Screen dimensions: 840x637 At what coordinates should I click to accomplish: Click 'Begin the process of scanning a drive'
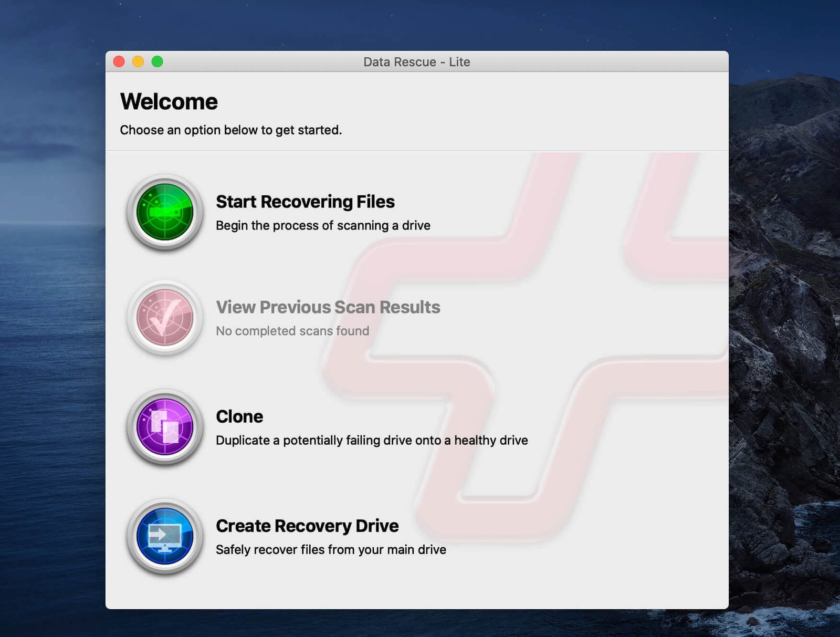(323, 225)
